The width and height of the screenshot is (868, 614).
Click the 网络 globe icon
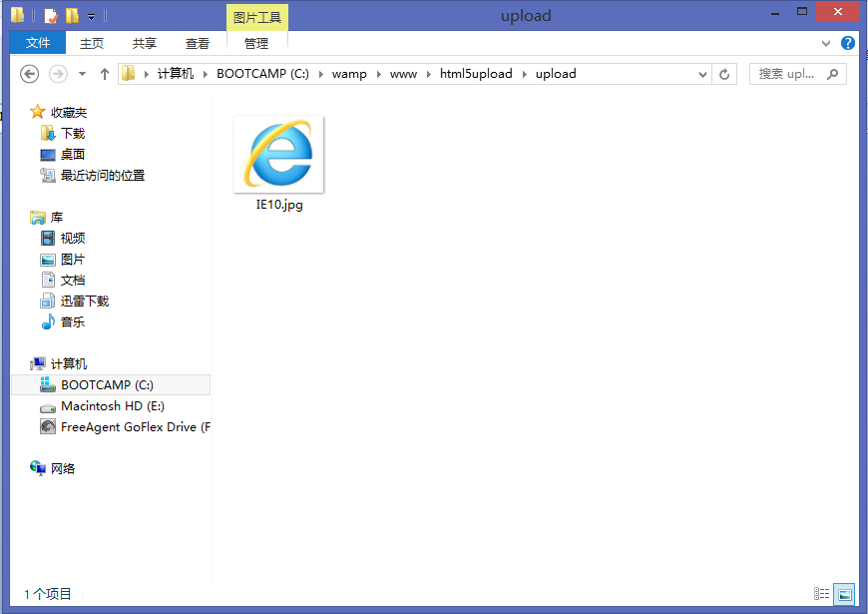(x=38, y=468)
